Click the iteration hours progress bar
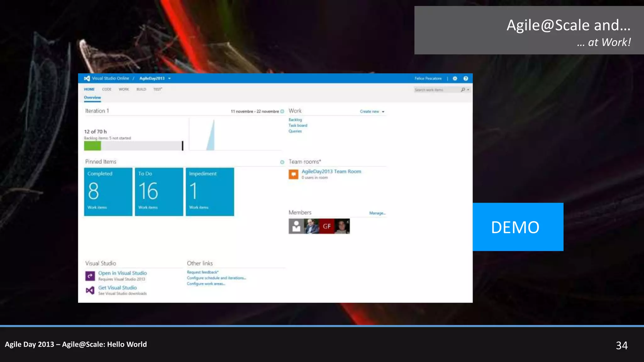The image size is (644, 362). pyautogui.click(x=133, y=146)
